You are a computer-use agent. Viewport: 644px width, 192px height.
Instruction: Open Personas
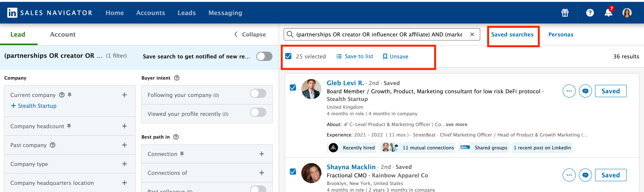pos(561,35)
